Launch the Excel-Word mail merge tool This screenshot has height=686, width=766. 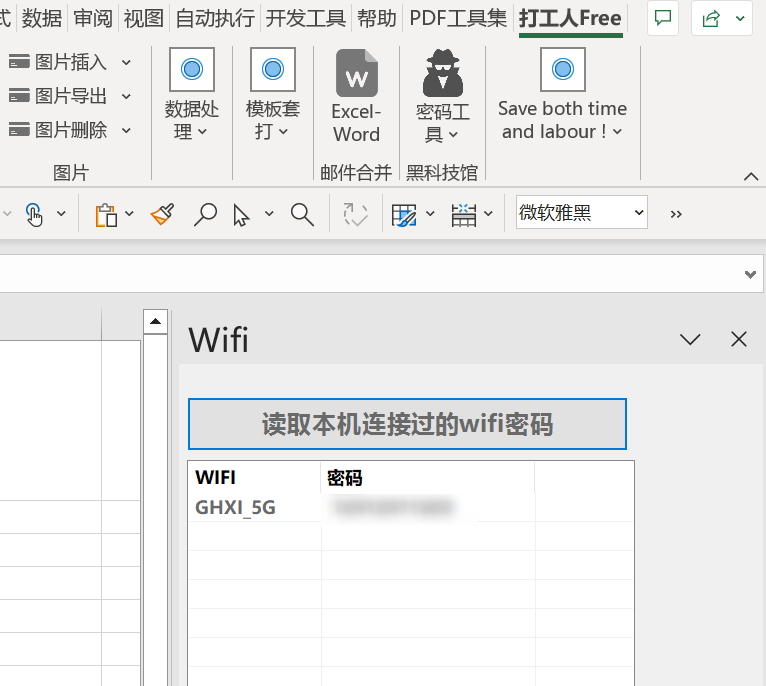click(x=356, y=97)
